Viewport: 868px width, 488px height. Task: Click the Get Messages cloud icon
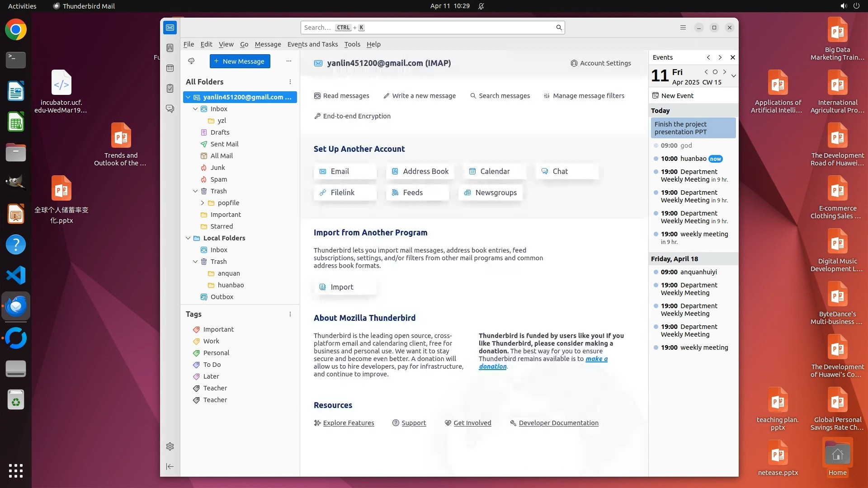point(191,61)
